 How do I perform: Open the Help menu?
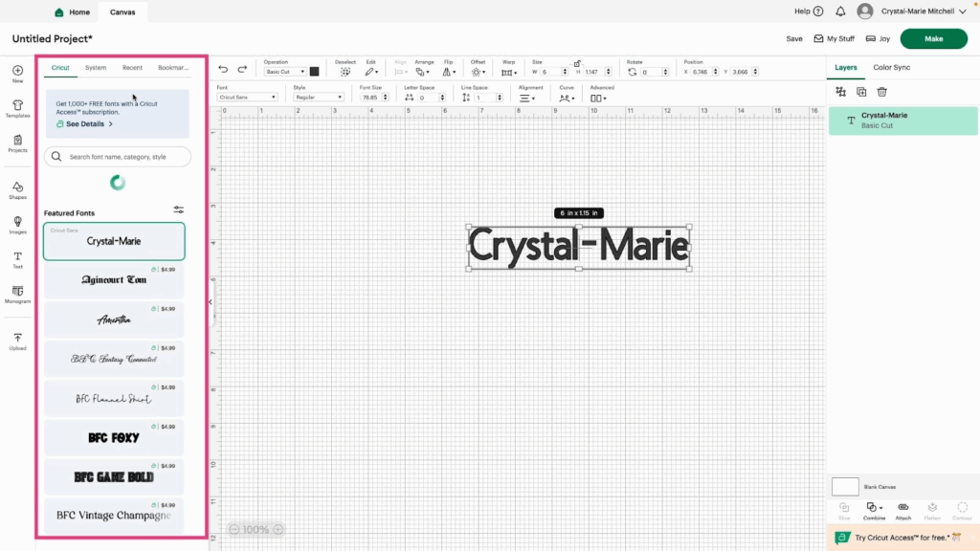(x=809, y=11)
